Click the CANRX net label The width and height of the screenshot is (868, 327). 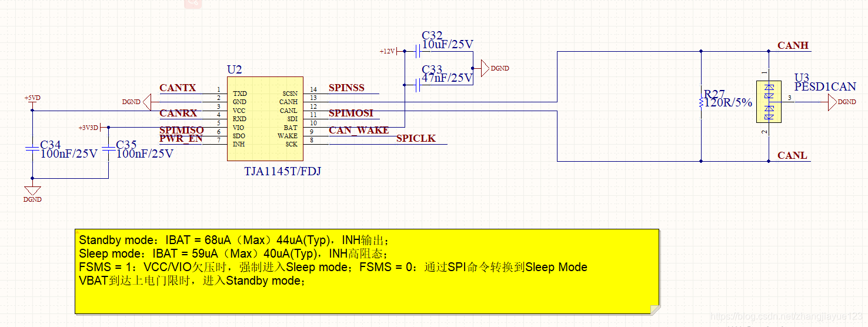click(178, 113)
